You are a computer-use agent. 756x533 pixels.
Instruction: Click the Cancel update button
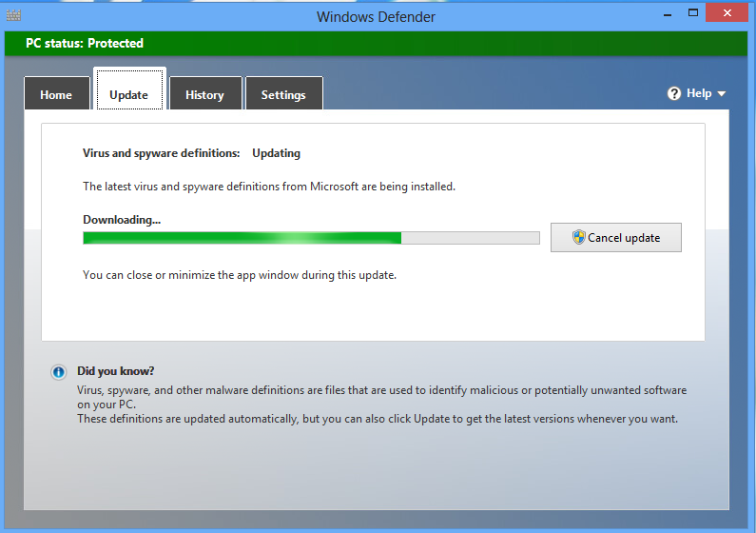[615, 237]
